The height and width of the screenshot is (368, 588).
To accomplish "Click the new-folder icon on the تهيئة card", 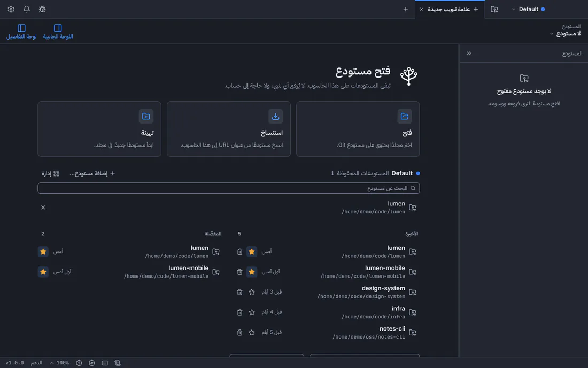I will click(146, 116).
